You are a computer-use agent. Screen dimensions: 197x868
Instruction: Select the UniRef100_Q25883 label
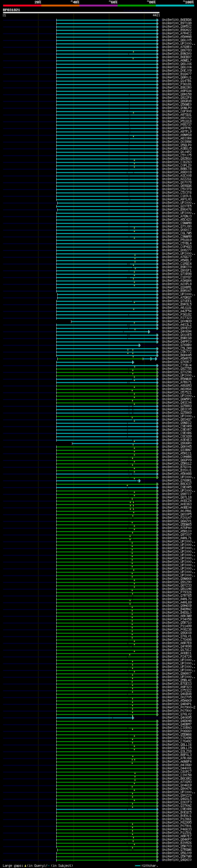point(177,406)
